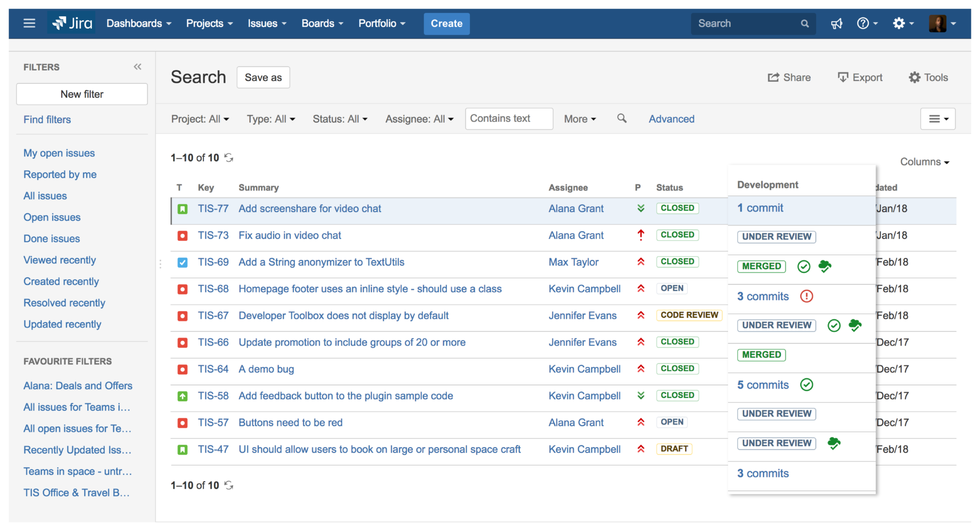Click the deployment cloud icon on MERGED row
This screenshot has width=980, height=531.
coord(825,266)
